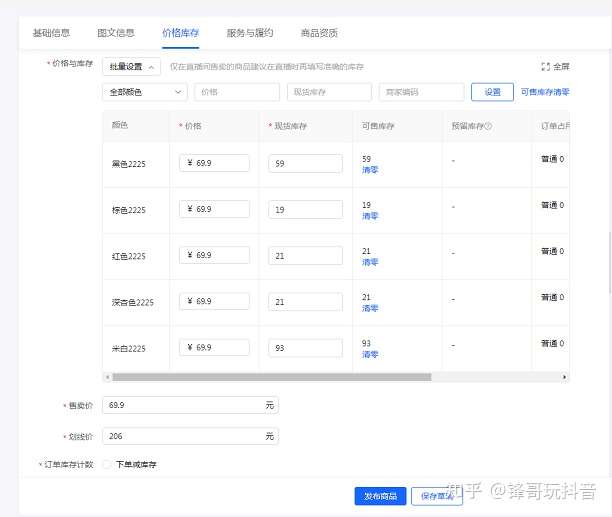This screenshot has height=517, width=612.
Task: Click the horizontal table scrollbar thumb
Action: (x=272, y=377)
